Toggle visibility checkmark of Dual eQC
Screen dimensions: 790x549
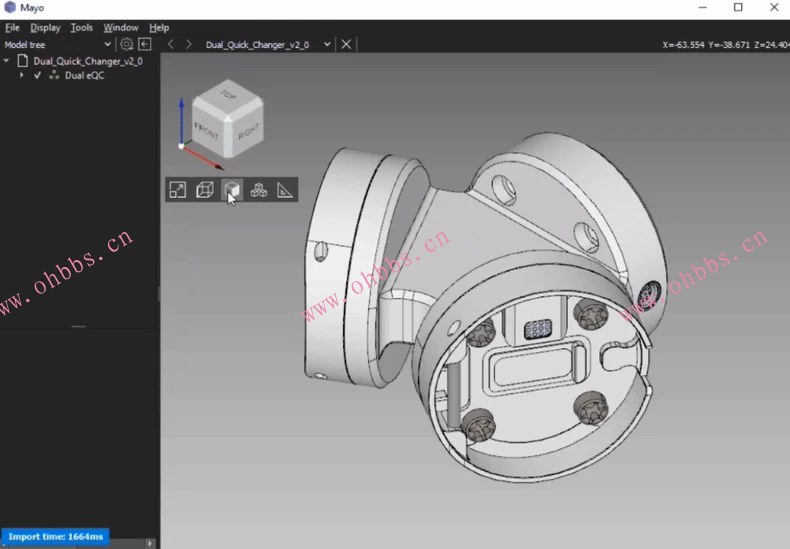click(x=38, y=75)
